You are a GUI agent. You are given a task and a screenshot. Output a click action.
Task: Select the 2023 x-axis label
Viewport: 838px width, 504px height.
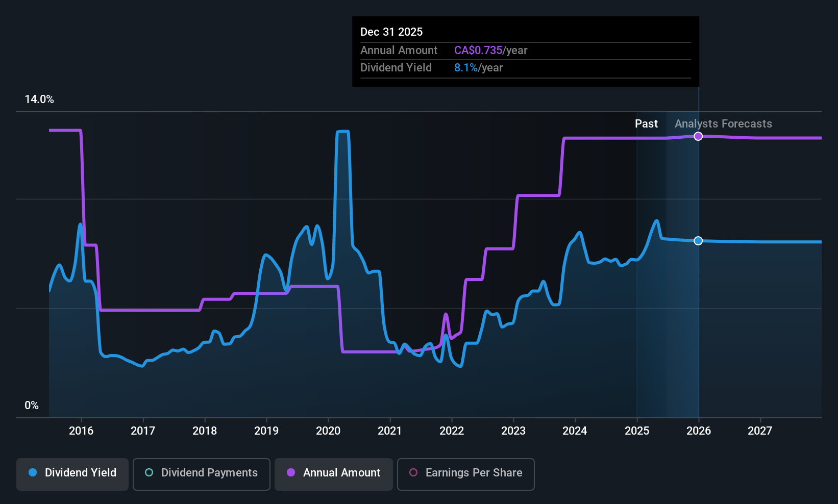(513, 431)
